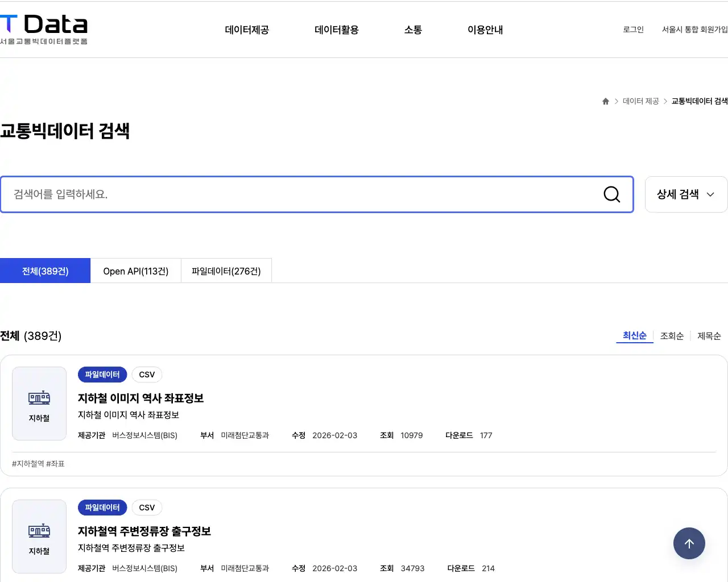Switch to the Open API(113건) tab
728x582 pixels.
click(135, 271)
